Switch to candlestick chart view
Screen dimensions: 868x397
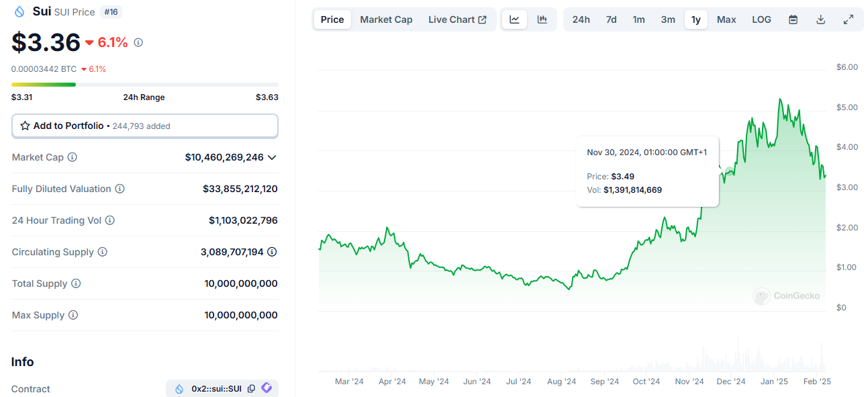(x=542, y=19)
